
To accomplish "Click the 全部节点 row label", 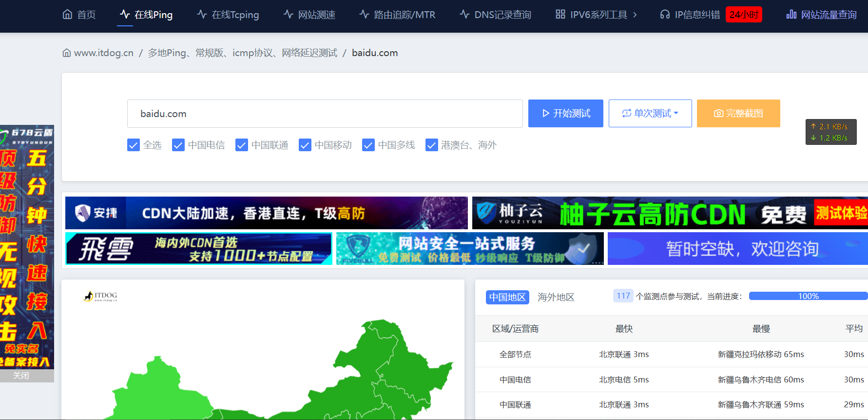I will pos(515,355).
